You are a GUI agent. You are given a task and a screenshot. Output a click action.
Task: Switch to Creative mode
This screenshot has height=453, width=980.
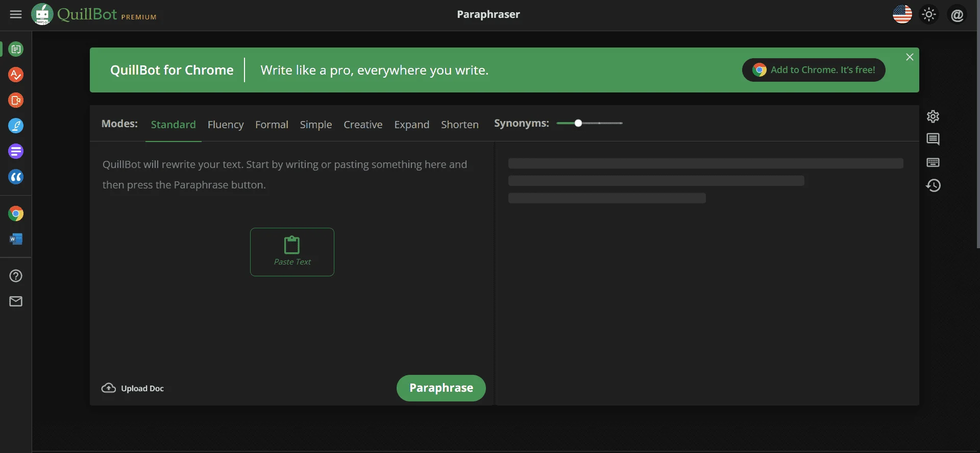[363, 124]
